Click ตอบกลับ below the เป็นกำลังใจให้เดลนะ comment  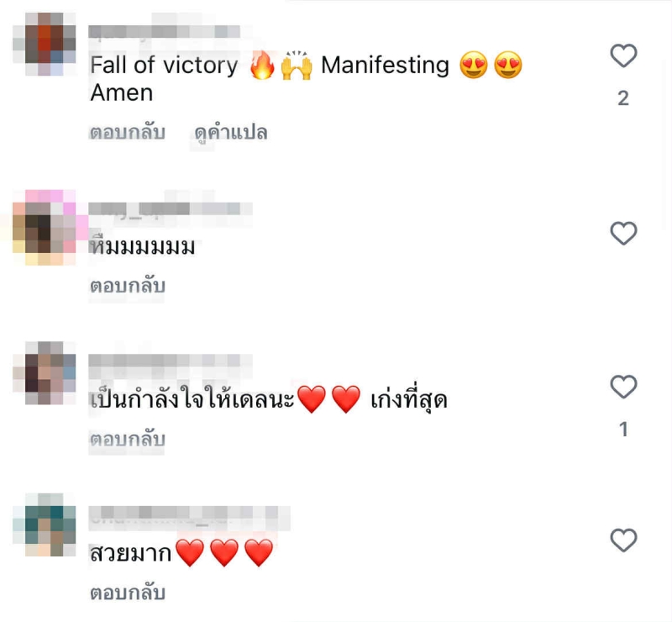[x=128, y=440]
